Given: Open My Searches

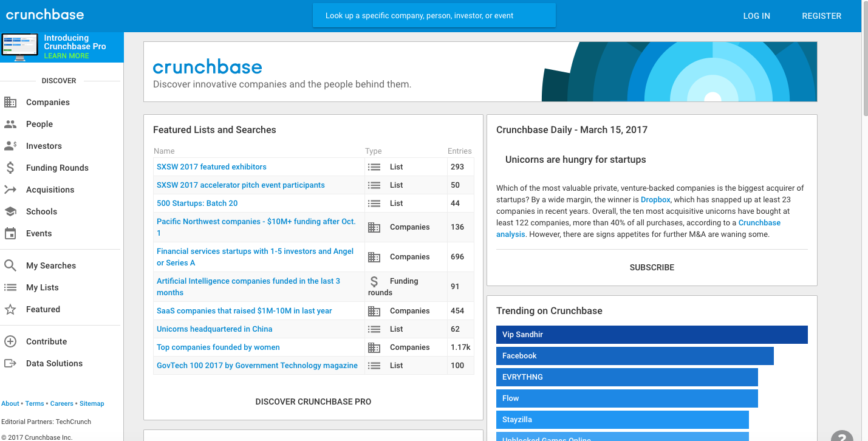Looking at the screenshot, I should (51, 265).
